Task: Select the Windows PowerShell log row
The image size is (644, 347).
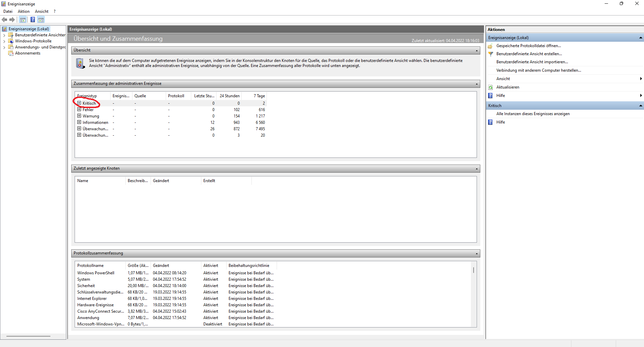Action: [175, 273]
